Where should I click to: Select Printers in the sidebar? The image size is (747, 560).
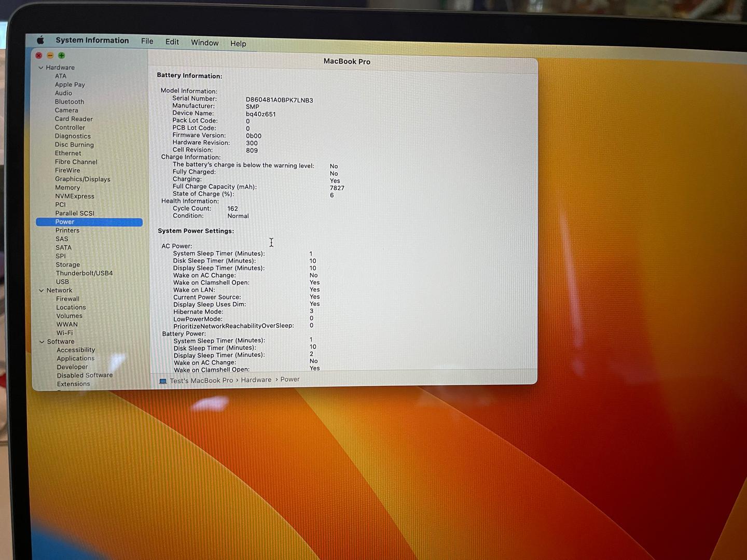[68, 230]
